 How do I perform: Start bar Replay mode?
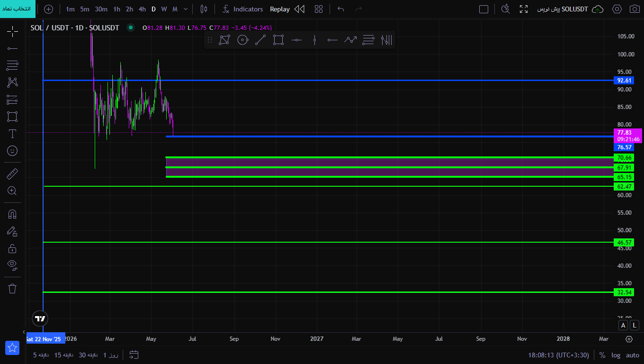click(x=280, y=9)
